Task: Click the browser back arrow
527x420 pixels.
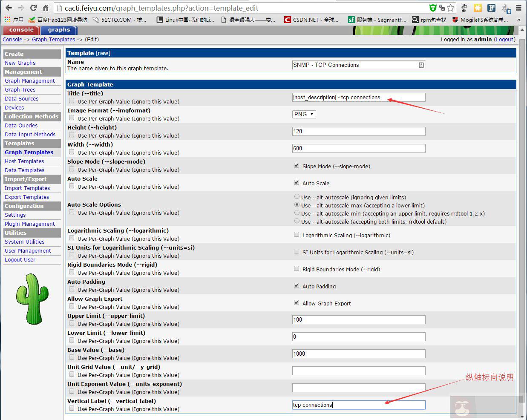Action: pyautogui.click(x=9, y=8)
